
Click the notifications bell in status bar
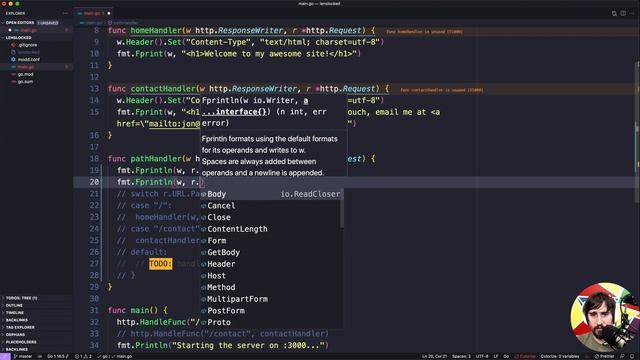(632, 356)
